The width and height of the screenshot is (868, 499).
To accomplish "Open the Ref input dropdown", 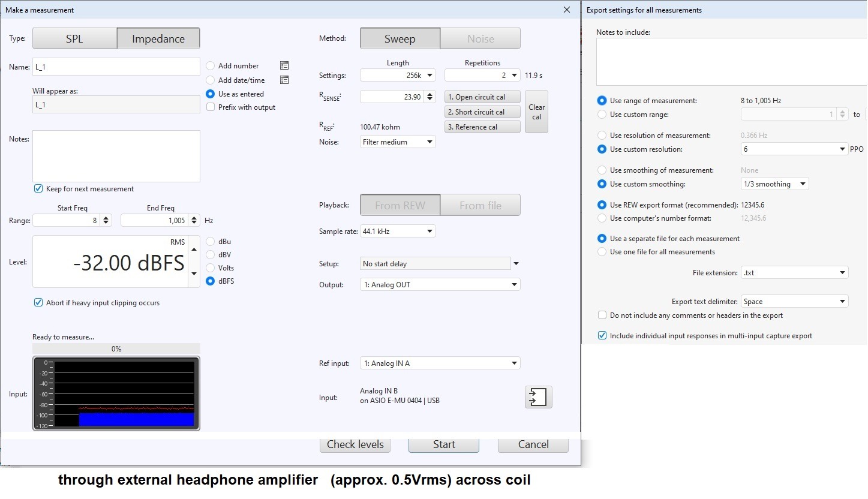I will pos(440,363).
